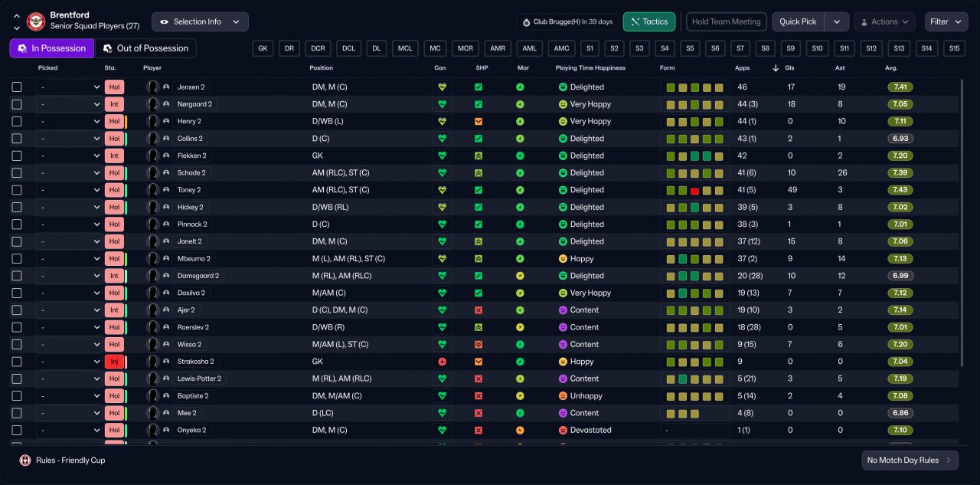Screen dimensions: 980x485
Task: Check the box for Strakosha's row
Action: click(17, 362)
